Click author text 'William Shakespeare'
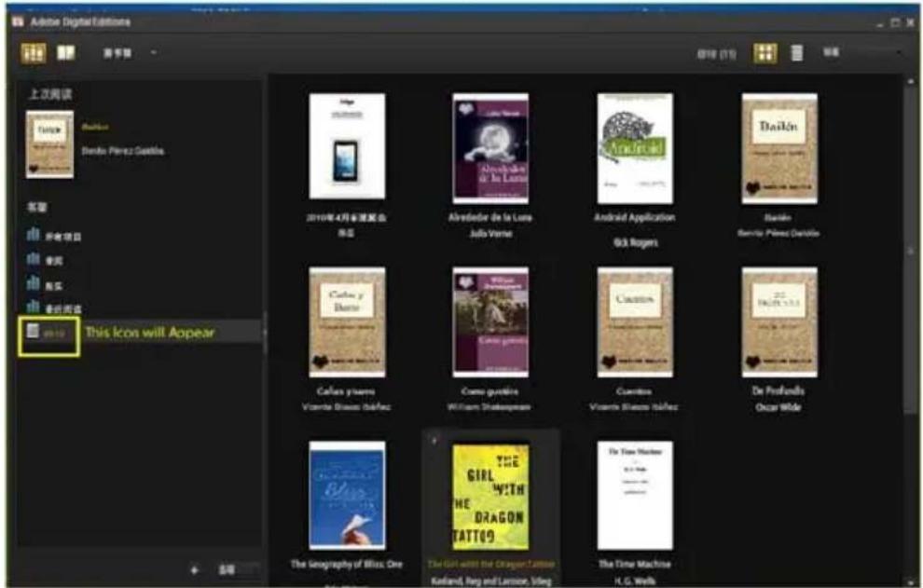923x588 pixels. 489,406
